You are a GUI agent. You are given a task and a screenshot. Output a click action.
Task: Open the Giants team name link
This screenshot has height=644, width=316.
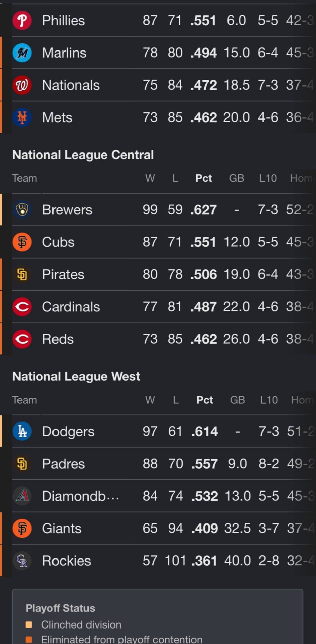(62, 528)
